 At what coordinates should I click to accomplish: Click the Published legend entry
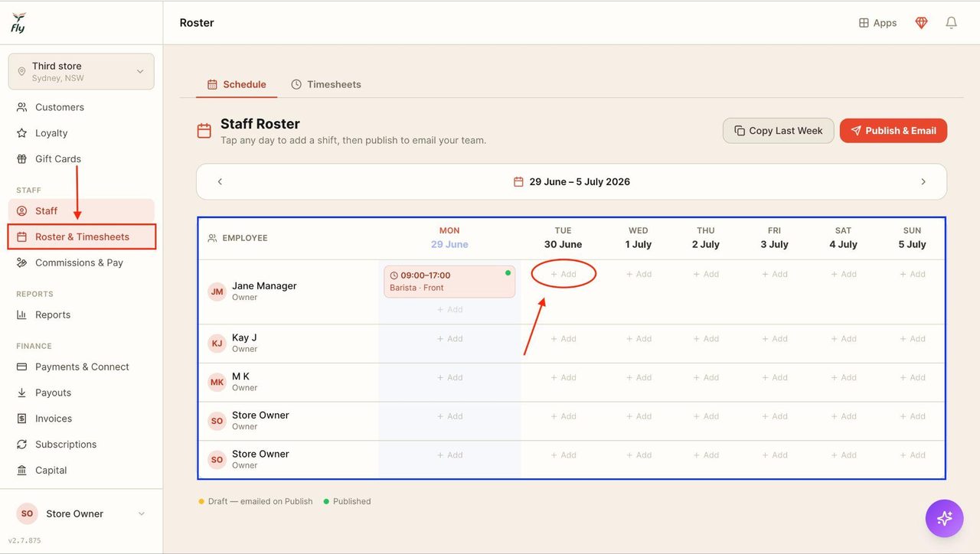(347, 501)
